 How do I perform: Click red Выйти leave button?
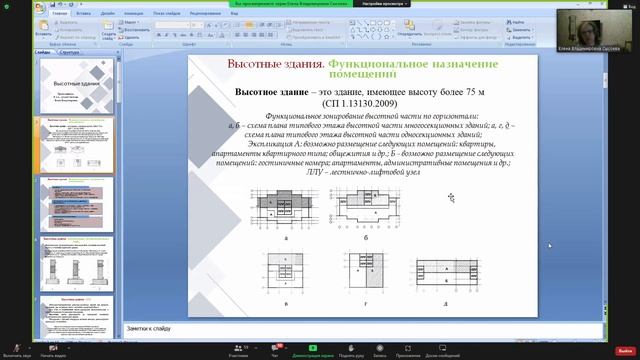pyautogui.click(x=625, y=351)
